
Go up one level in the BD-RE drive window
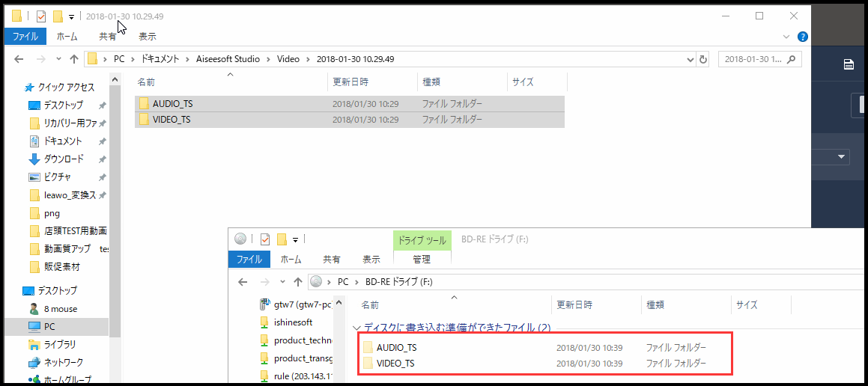[x=298, y=282]
